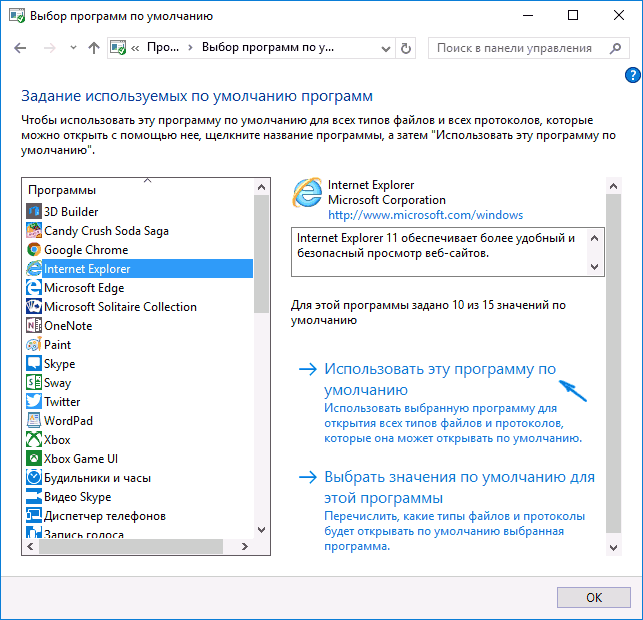Click the Про... breadcrumb segment
643x620 pixels.
[x=163, y=48]
